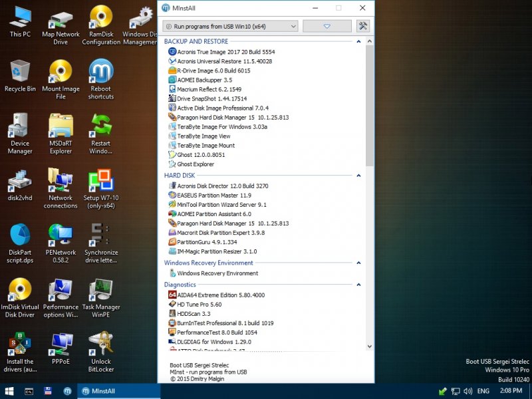Image resolution: width=532 pixels, height=399 pixels.
Task: Select PerformanceTest 8.0 Build 1054
Action: tap(213, 332)
